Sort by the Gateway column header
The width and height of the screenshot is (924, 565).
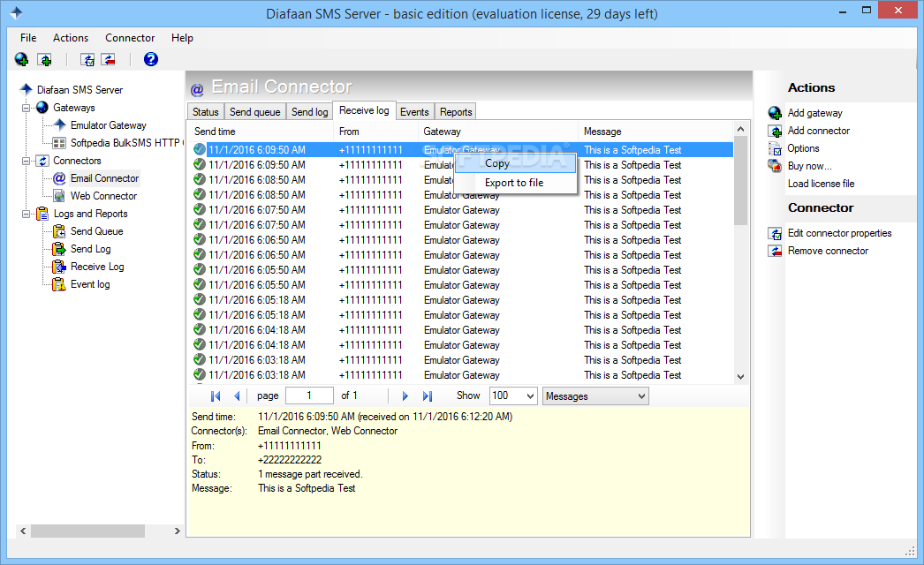click(498, 132)
